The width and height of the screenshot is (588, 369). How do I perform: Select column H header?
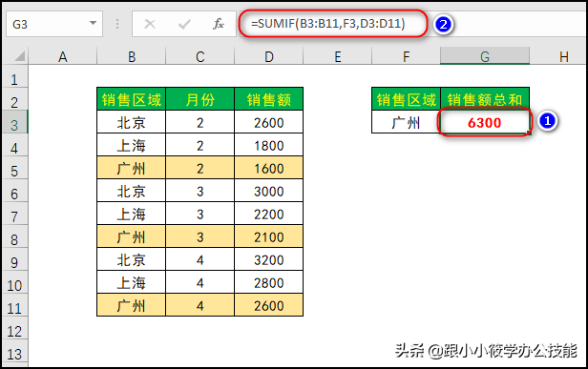(x=558, y=56)
